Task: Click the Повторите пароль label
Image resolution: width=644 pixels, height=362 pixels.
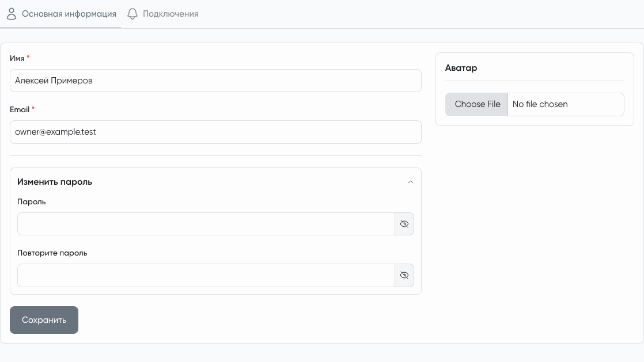Action: [52, 253]
